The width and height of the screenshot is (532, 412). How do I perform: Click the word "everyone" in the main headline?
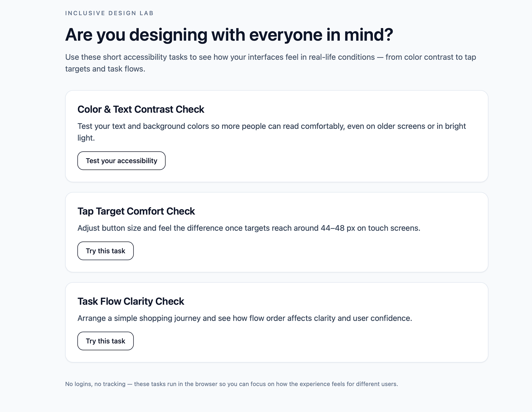click(x=285, y=35)
